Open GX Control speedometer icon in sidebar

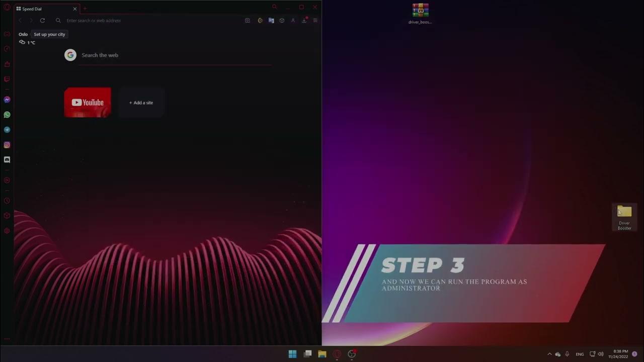tap(7, 49)
